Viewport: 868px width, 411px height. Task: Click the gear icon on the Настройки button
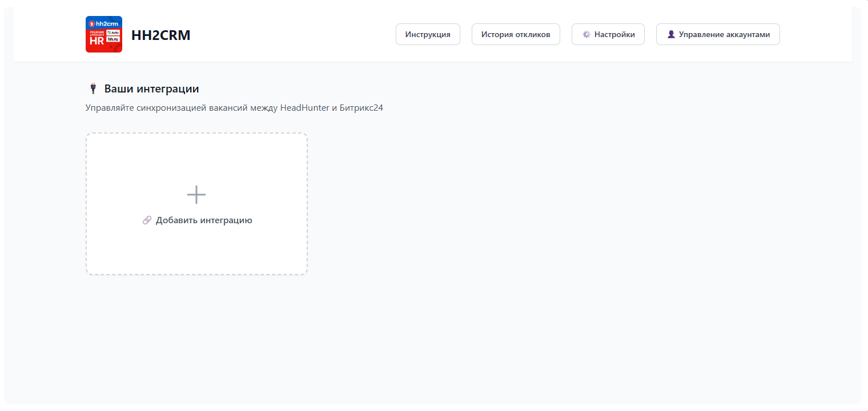585,34
